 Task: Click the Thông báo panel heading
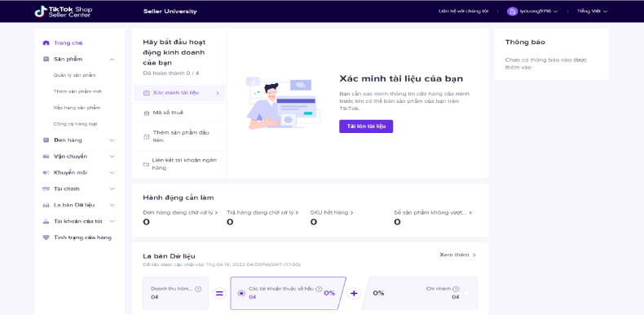click(x=525, y=42)
